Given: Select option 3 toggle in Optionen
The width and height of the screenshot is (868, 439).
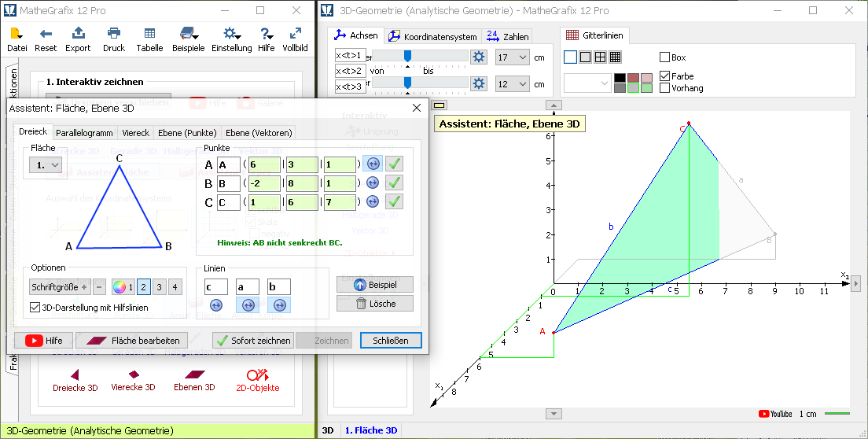Looking at the screenshot, I should point(160,286).
